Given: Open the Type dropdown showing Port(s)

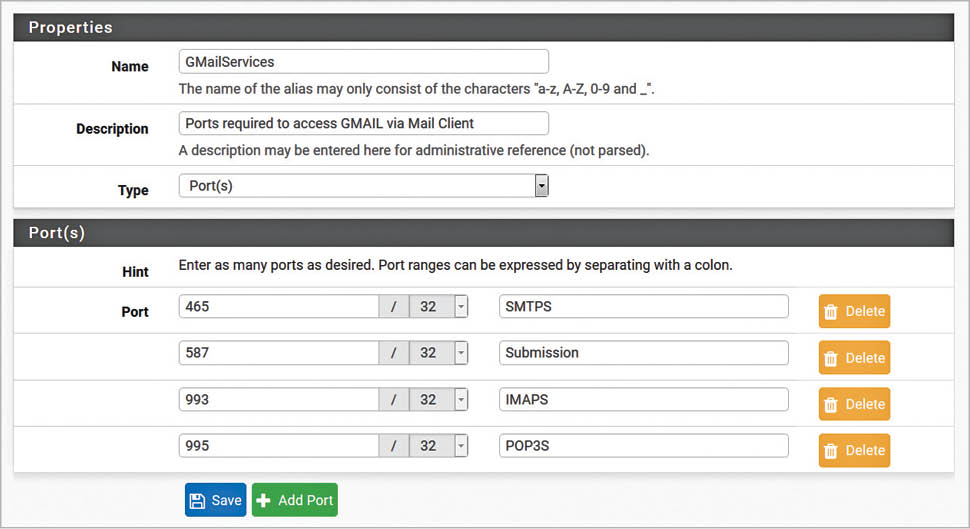Looking at the screenshot, I should coord(363,186).
